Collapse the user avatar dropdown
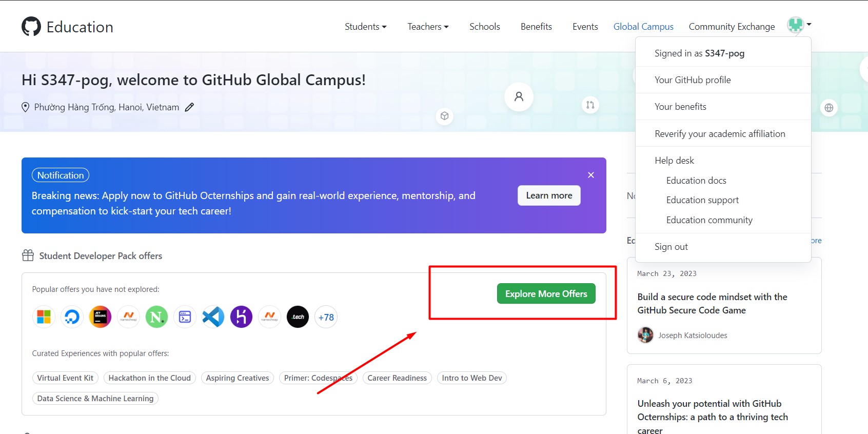868x434 pixels. point(799,24)
